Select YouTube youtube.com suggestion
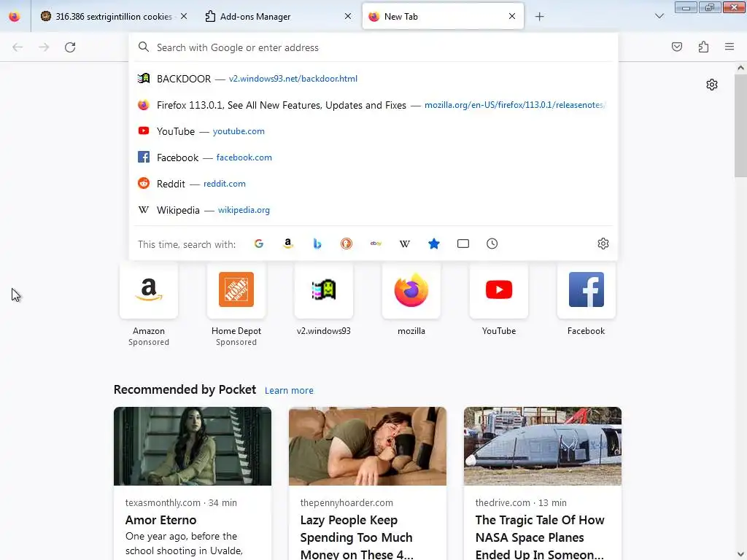Viewport: 747px width, 560px height. point(373,131)
